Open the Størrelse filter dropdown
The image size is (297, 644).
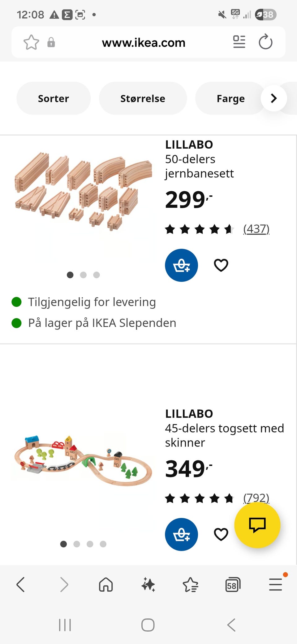pos(143,98)
